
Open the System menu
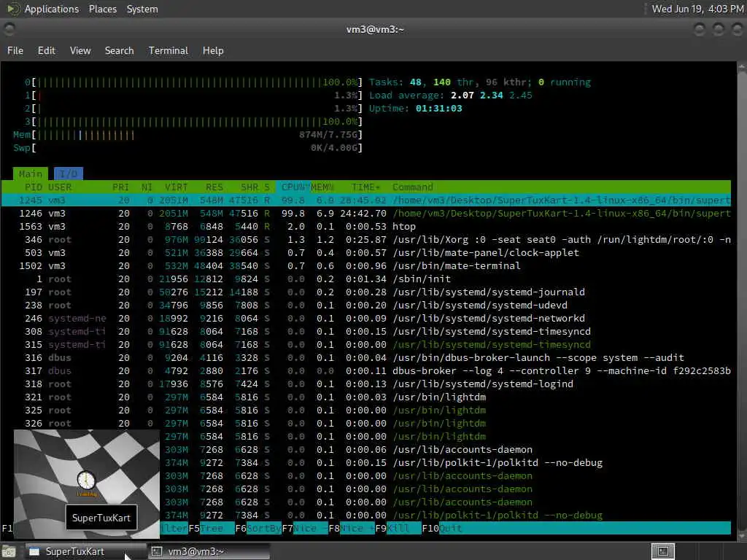[x=142, y=9]
